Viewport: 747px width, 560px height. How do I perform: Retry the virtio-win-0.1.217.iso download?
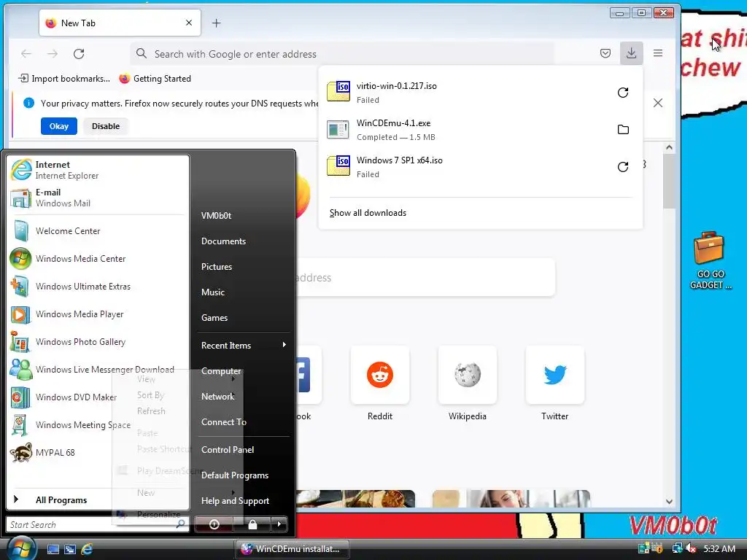(623, 93)
